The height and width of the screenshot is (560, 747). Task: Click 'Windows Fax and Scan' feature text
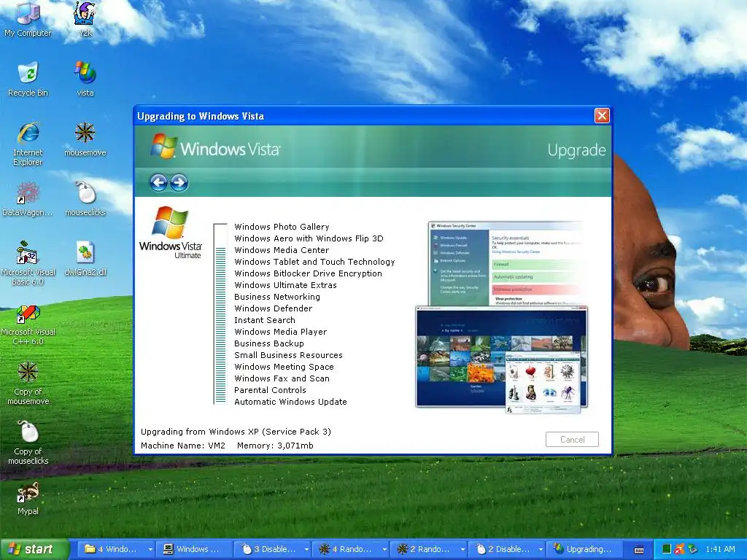[282, 378]
